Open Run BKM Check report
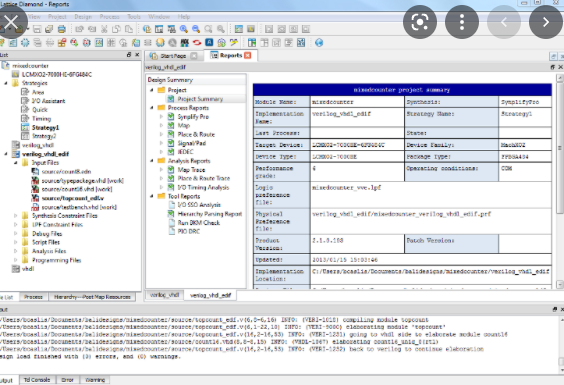The height and width of the screenshot is (385, 564). click(199, 223)
